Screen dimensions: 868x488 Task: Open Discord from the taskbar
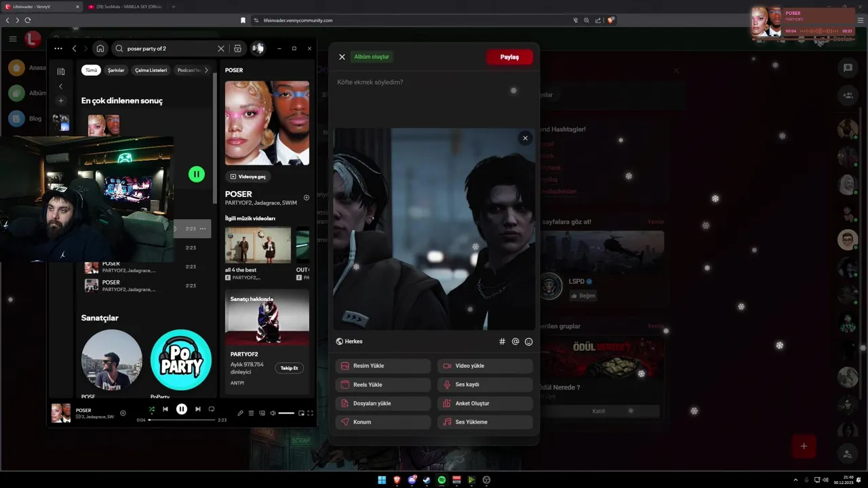412,480
